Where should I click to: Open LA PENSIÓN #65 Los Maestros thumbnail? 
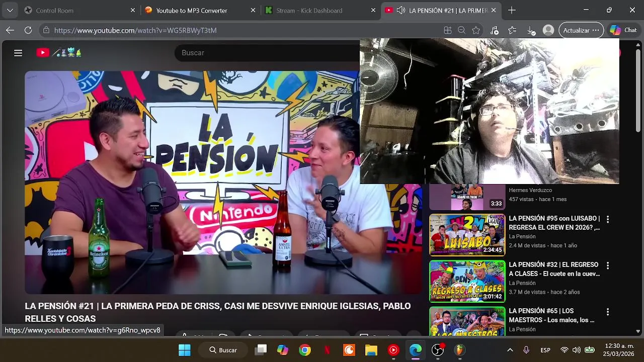pyautogui.click(x=467, y=321)
